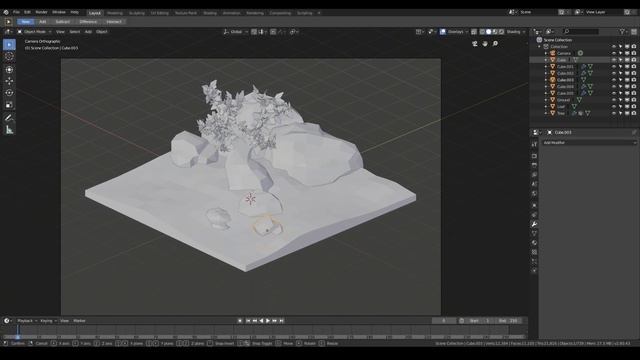
Task: Click the pan view hand icon
Action: click(485, 44)
